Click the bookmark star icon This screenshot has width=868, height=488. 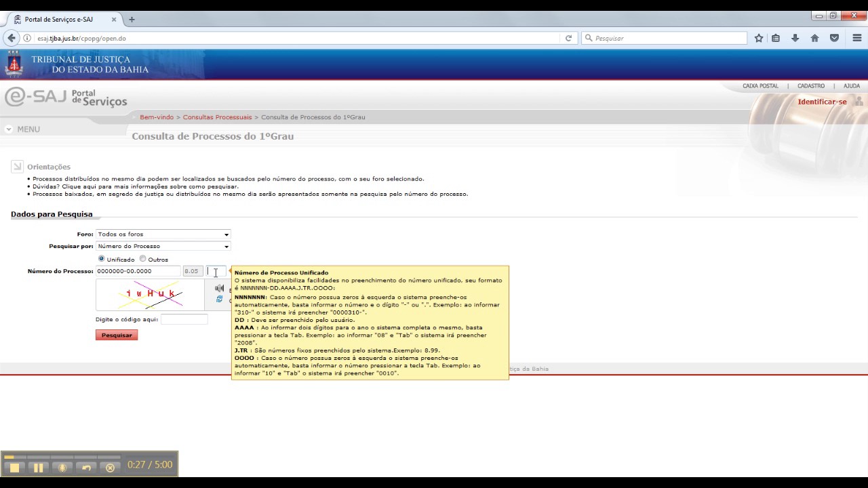tap(759, 38)
